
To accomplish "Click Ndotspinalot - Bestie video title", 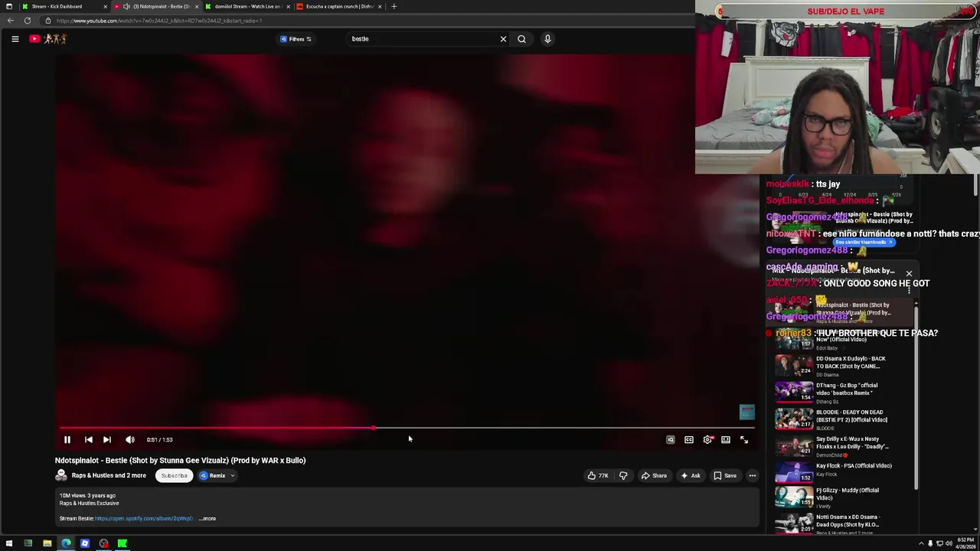I will [x=180, y=460].
